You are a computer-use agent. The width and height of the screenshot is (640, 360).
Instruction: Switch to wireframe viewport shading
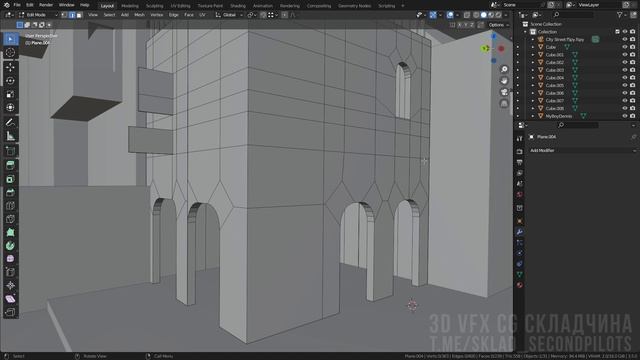476,15
